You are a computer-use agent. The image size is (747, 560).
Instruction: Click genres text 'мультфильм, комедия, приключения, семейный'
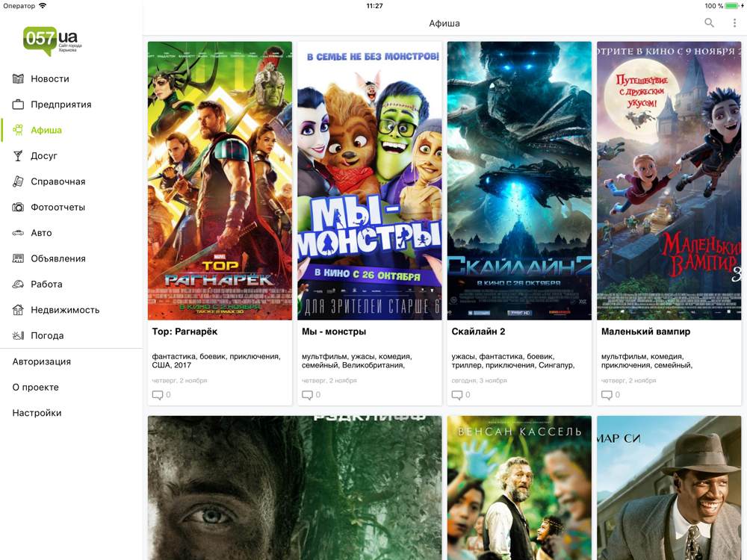click(x=647, y=361)
